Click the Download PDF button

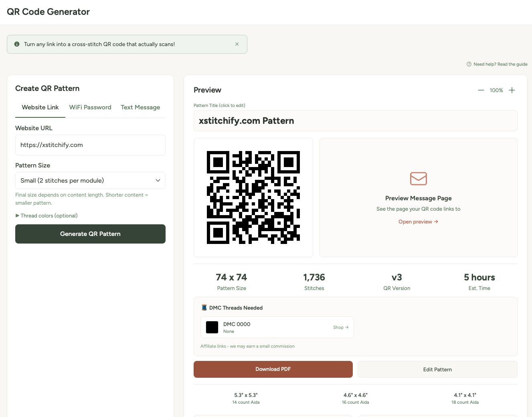coord(273,369)
